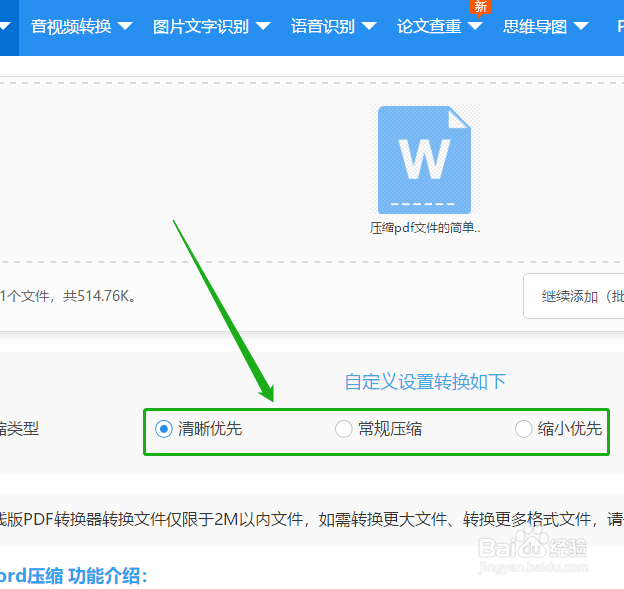Select the 清晰优先 radio option
Screen dimensions: 624x589
click(164, 429)
